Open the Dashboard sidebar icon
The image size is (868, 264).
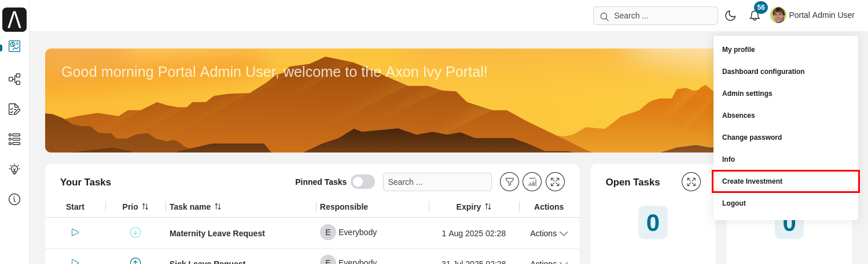(x=14, y=47)
